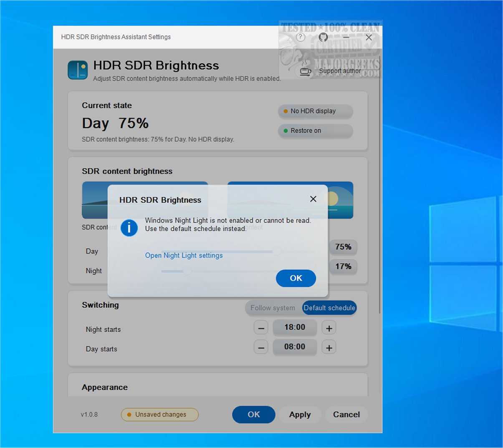Click the Day brightness 75% value box

[343, 247]
